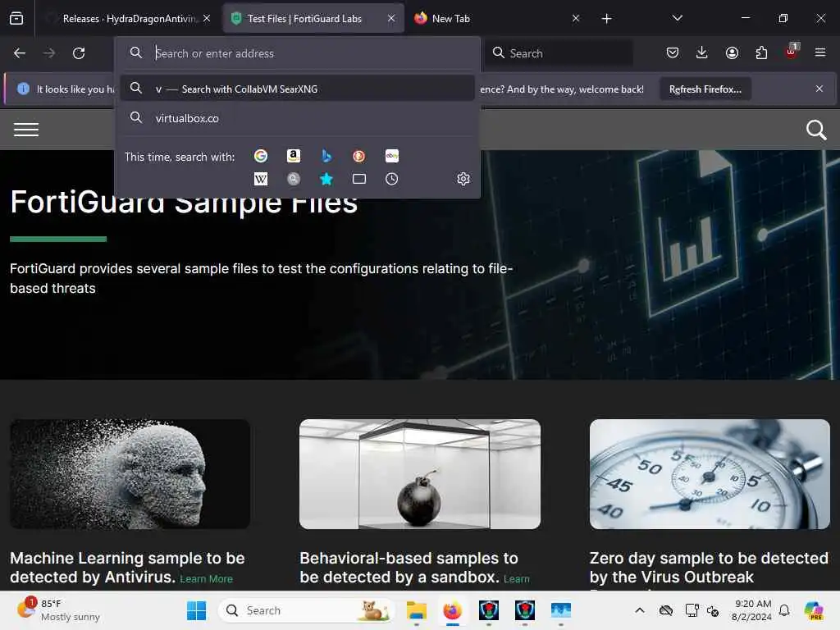This screenshot has height=630, width=840.
Task: Go back with the browser back arrow
Action: tap(20, 53)
